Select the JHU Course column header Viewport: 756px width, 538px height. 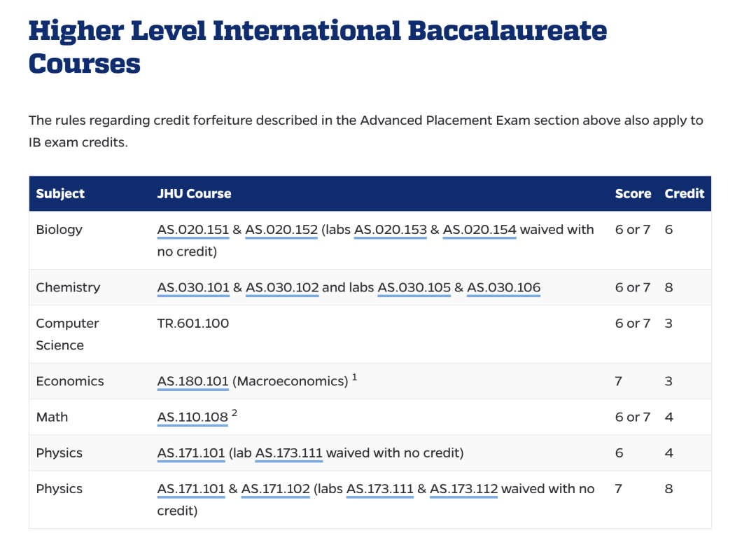coord(195,193)
